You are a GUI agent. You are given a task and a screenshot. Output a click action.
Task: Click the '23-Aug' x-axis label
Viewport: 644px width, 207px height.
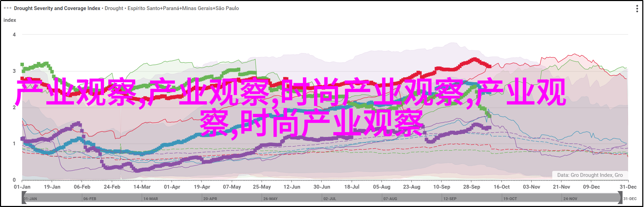[412, 187]
